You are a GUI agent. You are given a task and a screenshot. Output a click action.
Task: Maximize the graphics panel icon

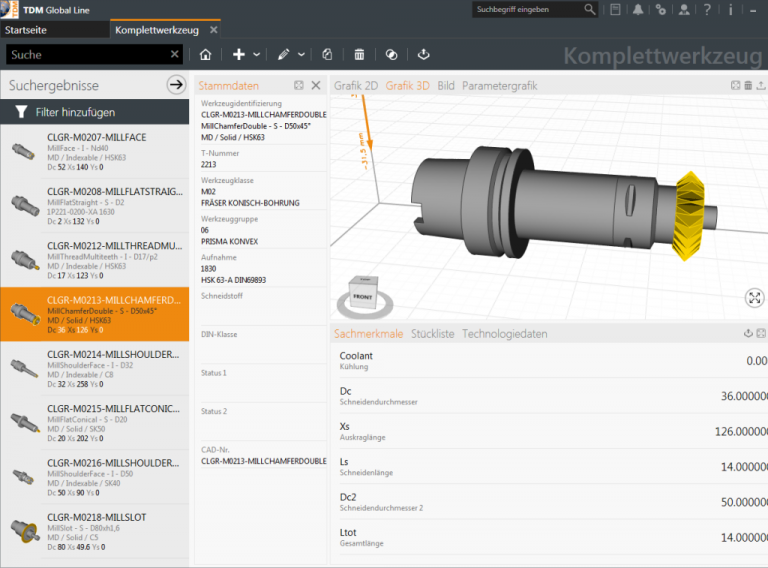click(x=735, y=85)
